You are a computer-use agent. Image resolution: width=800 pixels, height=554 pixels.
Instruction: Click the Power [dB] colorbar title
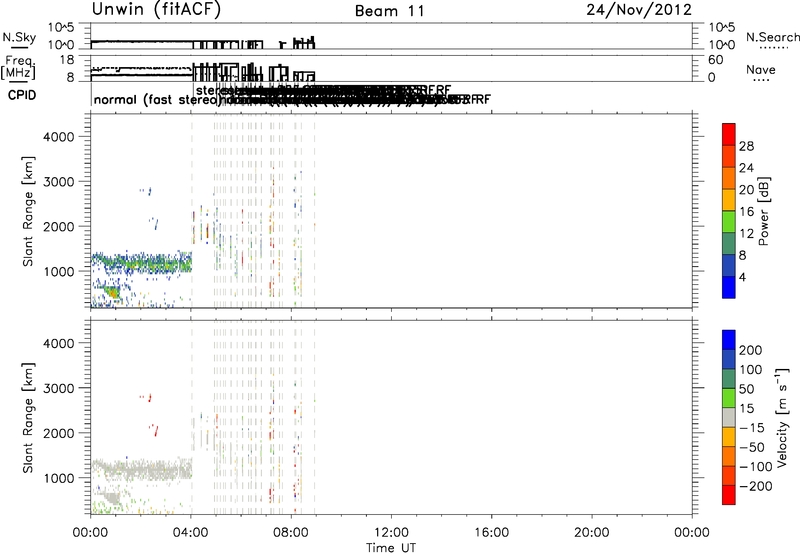[763, 211]
